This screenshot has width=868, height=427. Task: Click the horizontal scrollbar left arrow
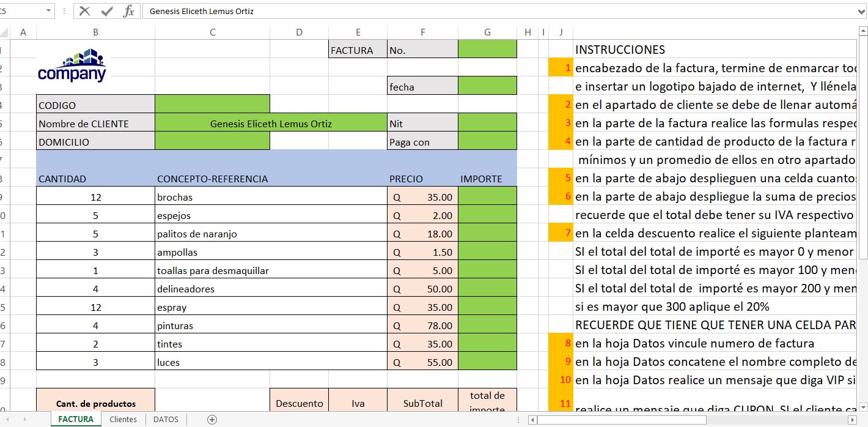[x=532, y=420]
